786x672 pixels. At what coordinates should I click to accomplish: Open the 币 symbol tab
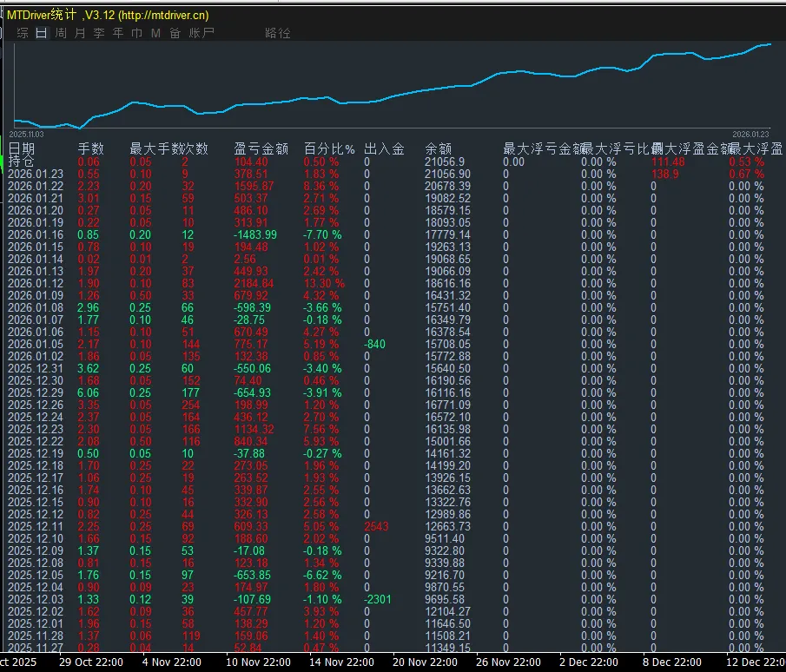coord(137,33)
